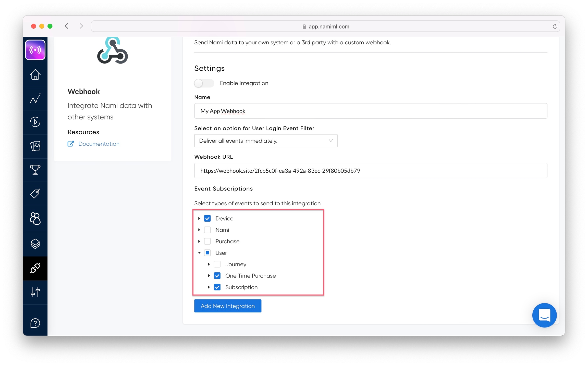Click into the Webhook URL field
Viewport: 588px width, 366px height.
point(371,171)
